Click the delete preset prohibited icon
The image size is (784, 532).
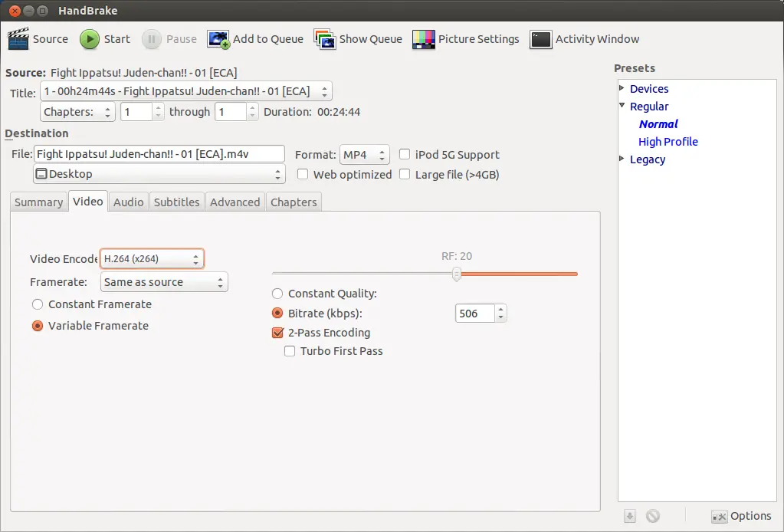[652, 515]
